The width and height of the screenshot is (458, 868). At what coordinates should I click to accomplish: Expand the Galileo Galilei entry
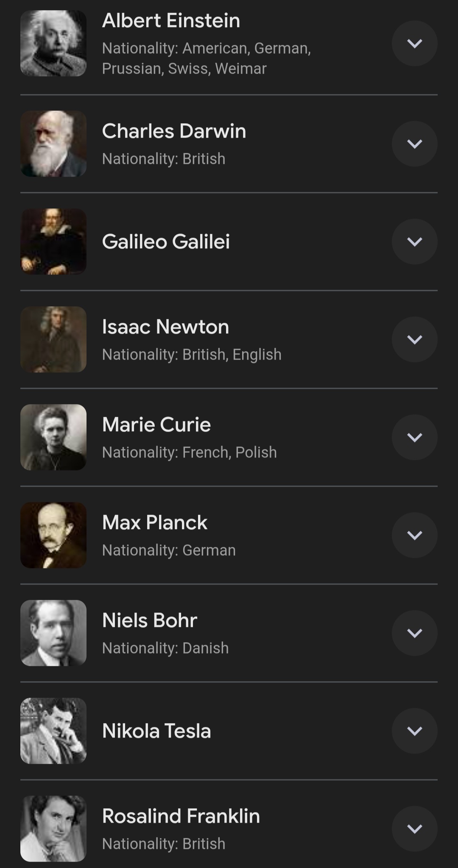click(x=414, y=241)
